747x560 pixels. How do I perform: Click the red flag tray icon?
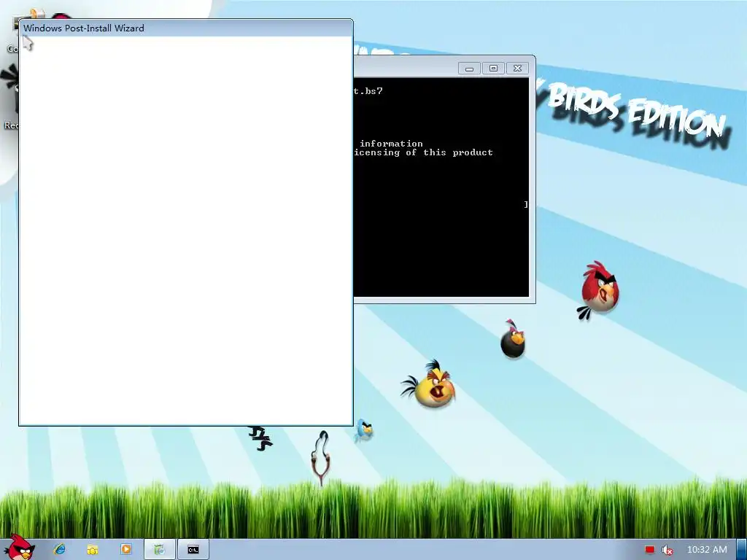click(x=650, y=550)
